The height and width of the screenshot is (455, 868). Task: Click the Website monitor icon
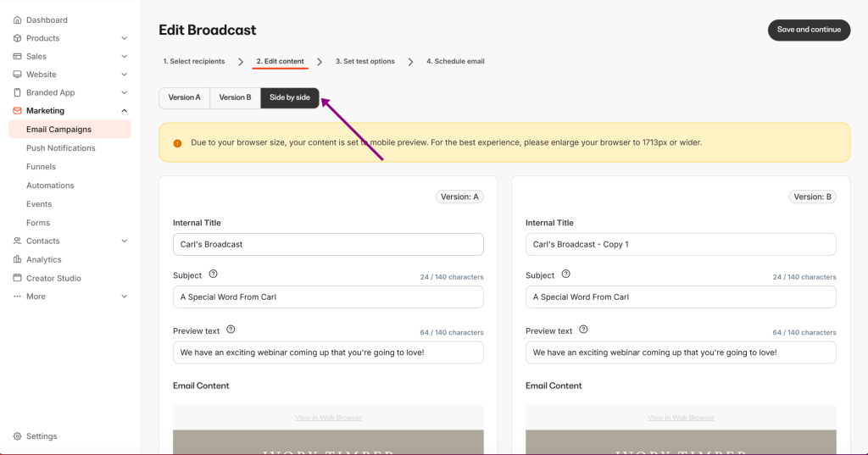[x=17, y=75]
